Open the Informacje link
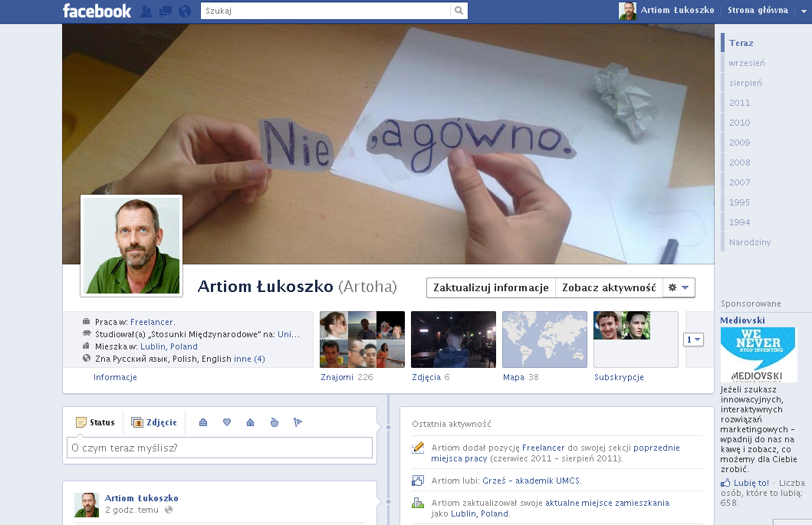The image size is (812, 525). point(115,377)
